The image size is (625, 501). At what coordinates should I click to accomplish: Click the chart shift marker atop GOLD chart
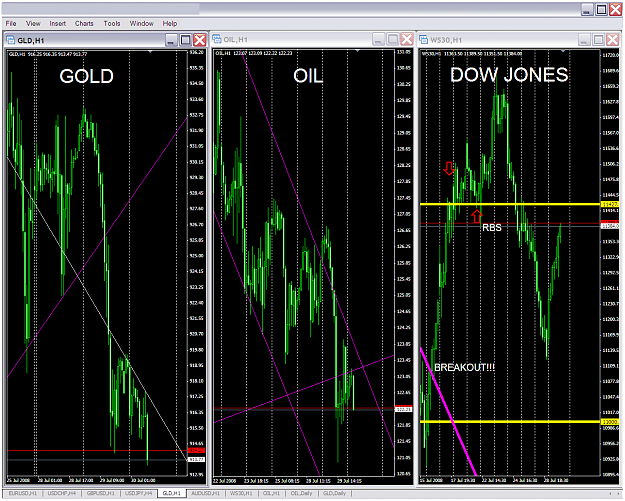[x=150, y=51]
